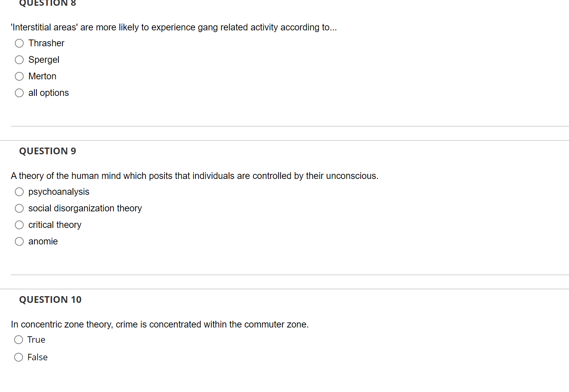569x392 pixels.
Task: Click the 'psychoanalysis' label text
Action: (59, 192)
